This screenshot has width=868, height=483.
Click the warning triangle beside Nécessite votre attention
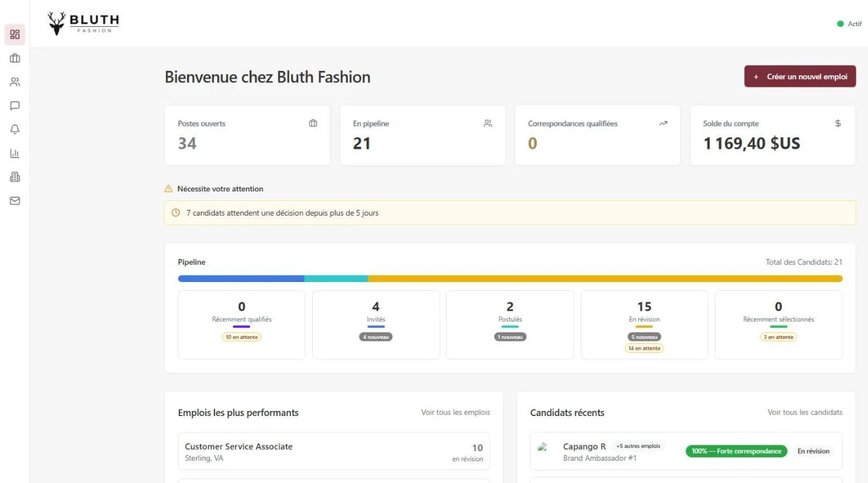point(168,189)
